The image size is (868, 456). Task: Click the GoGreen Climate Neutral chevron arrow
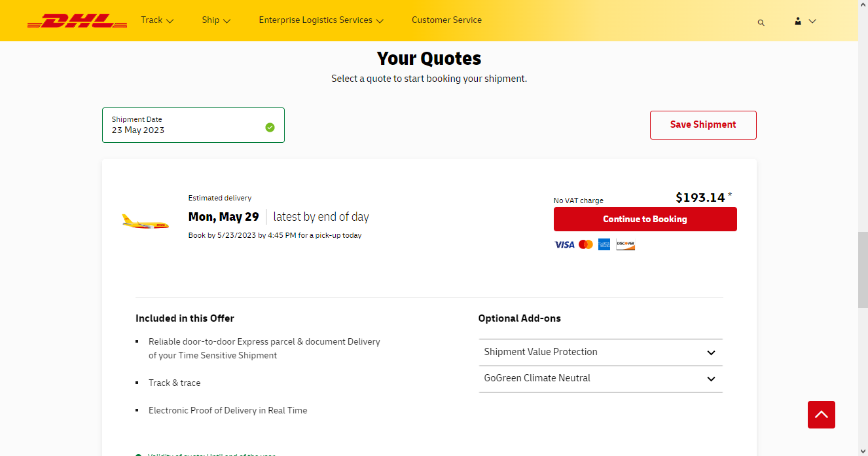(712, 379)
